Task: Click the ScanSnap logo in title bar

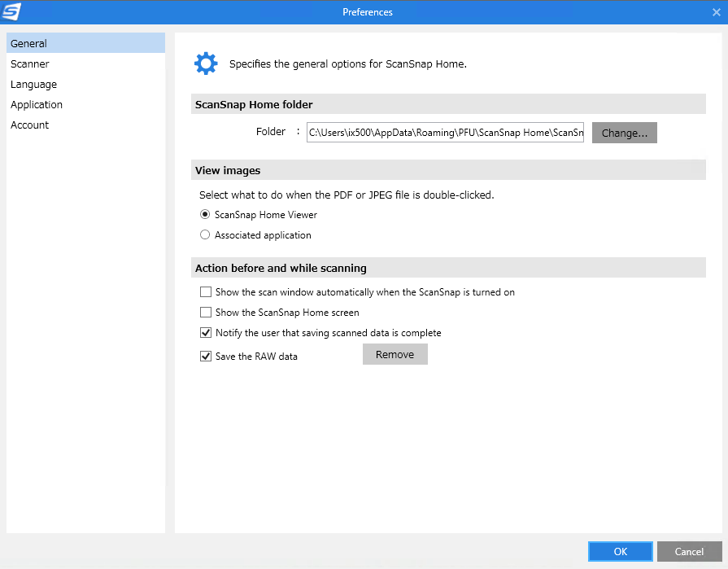Action: (12, 11)
